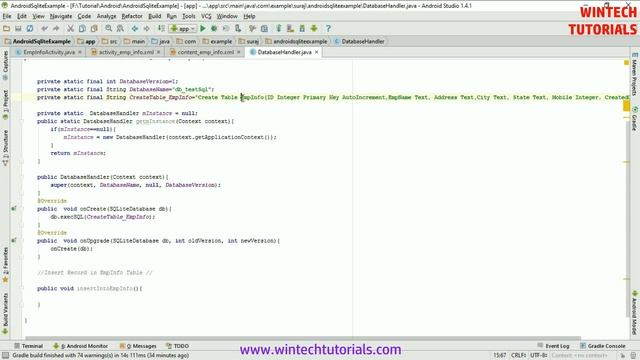Image resolution: width=640 pixels, height=360 pixels.
Task: Navigate Forward with the right arrow icon
Action: 147,29
